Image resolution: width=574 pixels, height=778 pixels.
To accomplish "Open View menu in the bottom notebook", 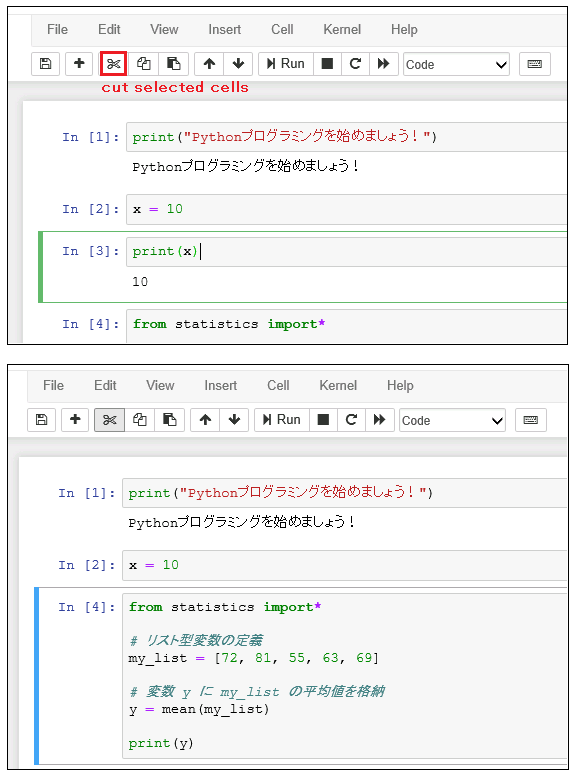I will coord(160,386).
